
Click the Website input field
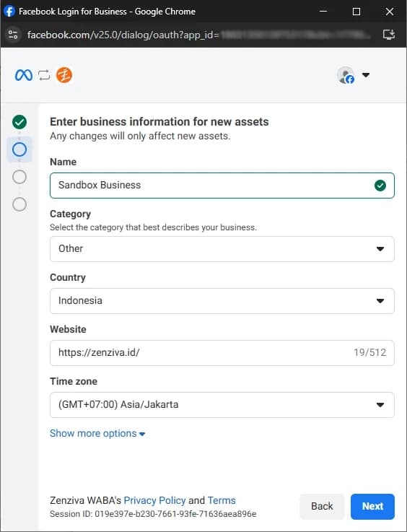tap(222, 353)
